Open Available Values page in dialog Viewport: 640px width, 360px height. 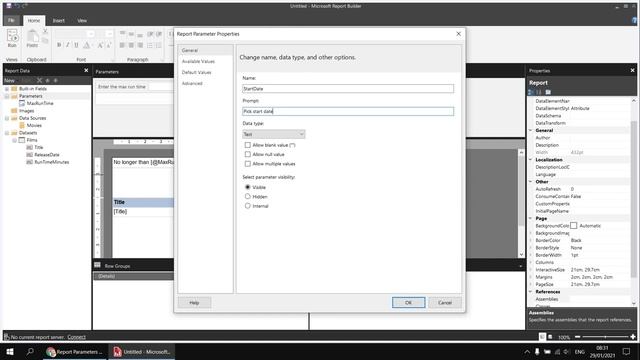[x=198, y=61]
